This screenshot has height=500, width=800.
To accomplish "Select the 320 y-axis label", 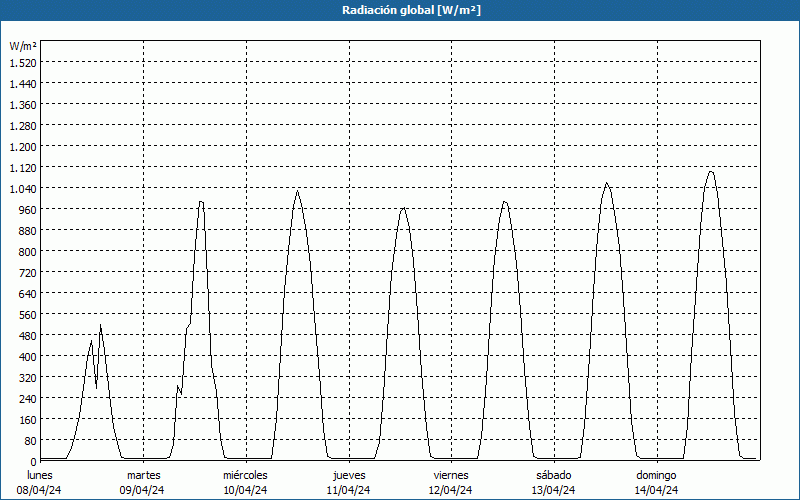I will (x=28, y=378).
